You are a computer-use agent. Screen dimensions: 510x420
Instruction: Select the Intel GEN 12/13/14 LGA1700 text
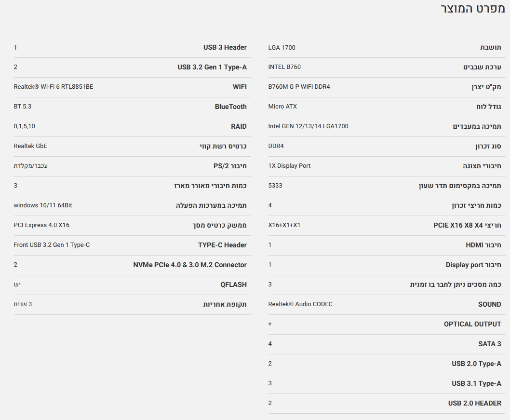point(308,126)
